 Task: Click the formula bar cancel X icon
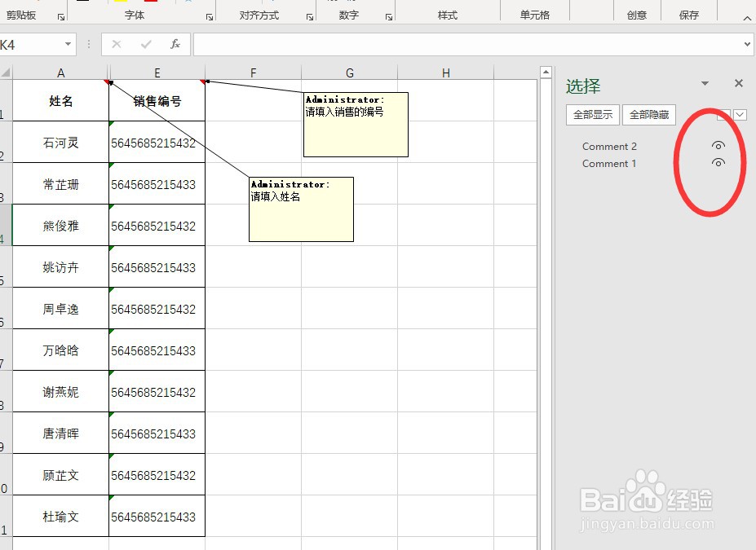coord(116,44)
